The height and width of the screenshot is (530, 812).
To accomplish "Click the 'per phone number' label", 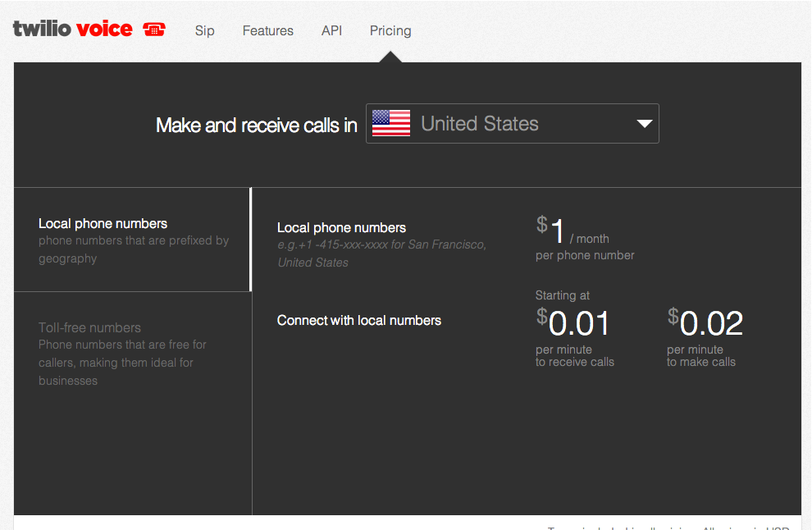I will 585,255.
